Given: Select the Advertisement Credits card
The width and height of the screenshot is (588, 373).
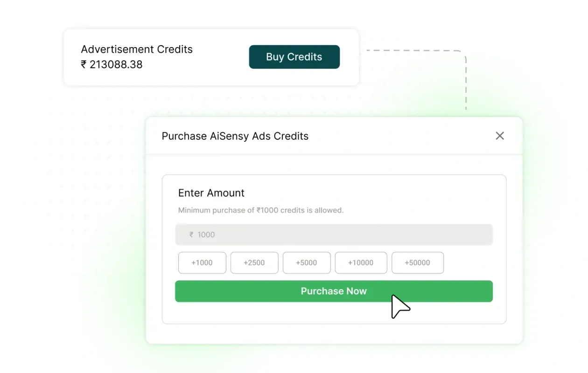Looking at the screenshot, I should (x=211, y=56).
